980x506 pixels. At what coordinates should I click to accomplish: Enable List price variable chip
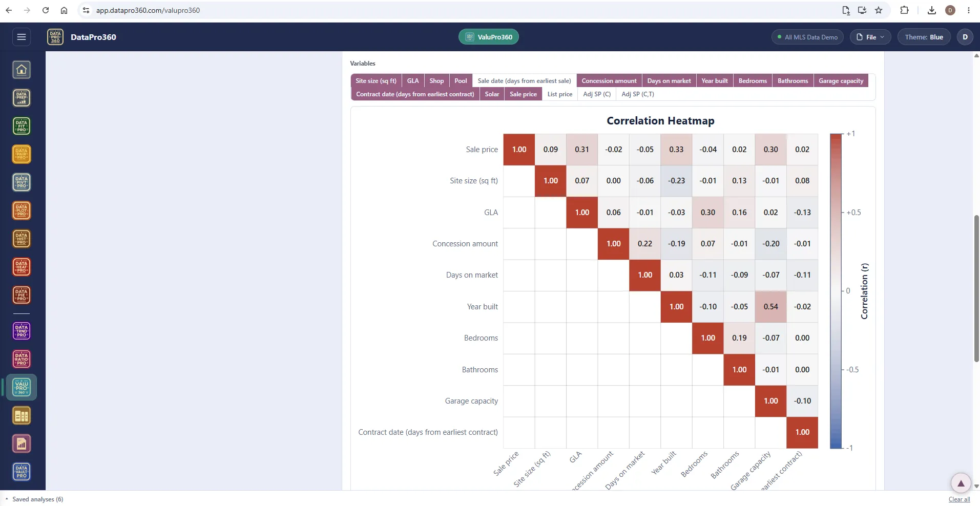560,94
